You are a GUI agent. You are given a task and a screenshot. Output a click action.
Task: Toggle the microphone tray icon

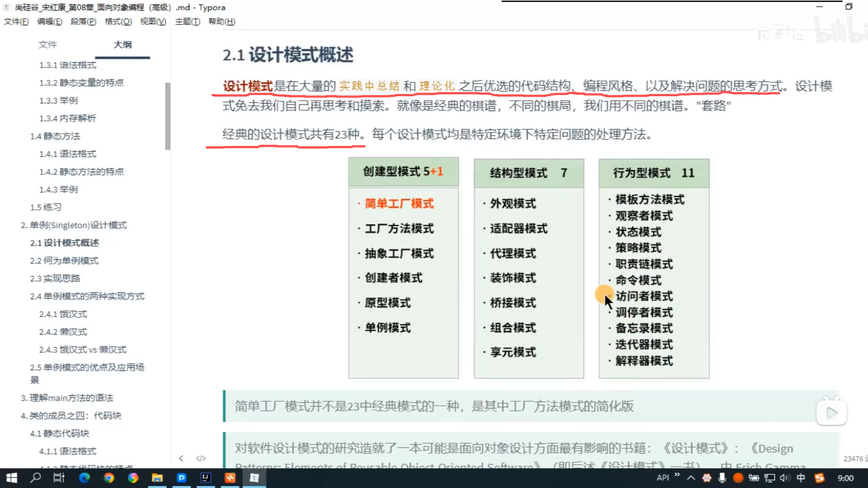[x=722, y=478]
